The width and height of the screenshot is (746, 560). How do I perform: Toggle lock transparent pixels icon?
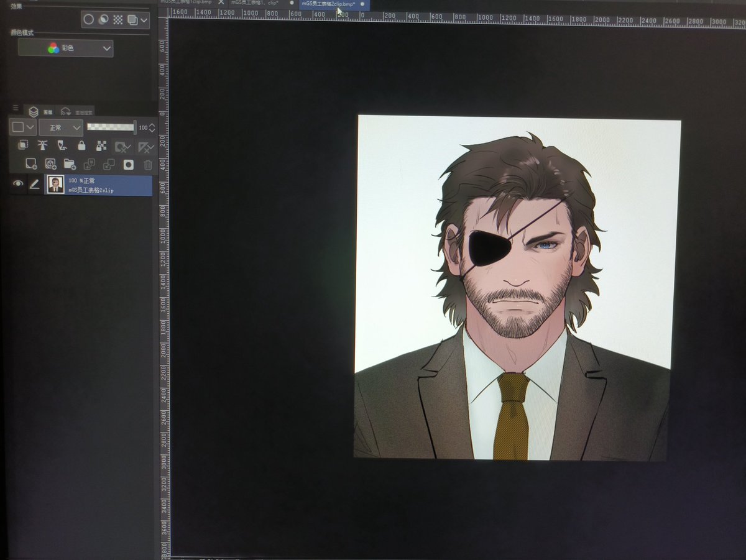pyautogui.click(x=101, y=146)
